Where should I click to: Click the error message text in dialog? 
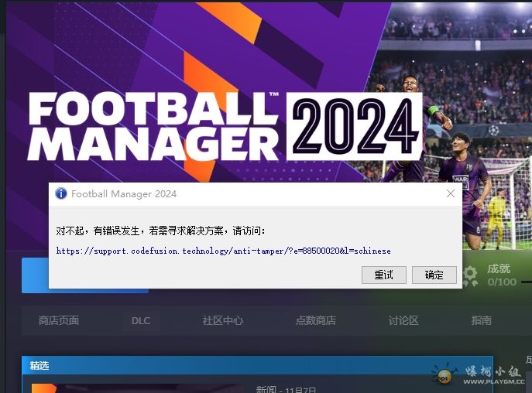(x=160, y=231)
